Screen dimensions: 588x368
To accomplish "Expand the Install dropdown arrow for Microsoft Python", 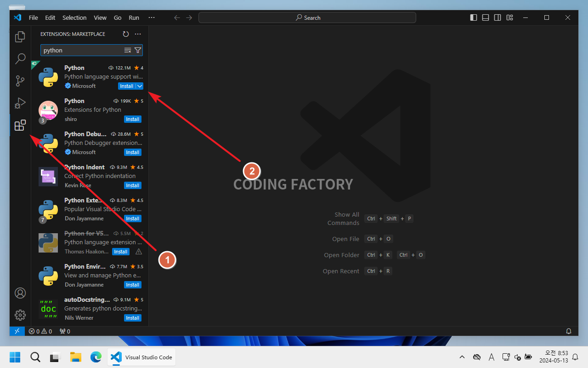I will tap(140, 86).
